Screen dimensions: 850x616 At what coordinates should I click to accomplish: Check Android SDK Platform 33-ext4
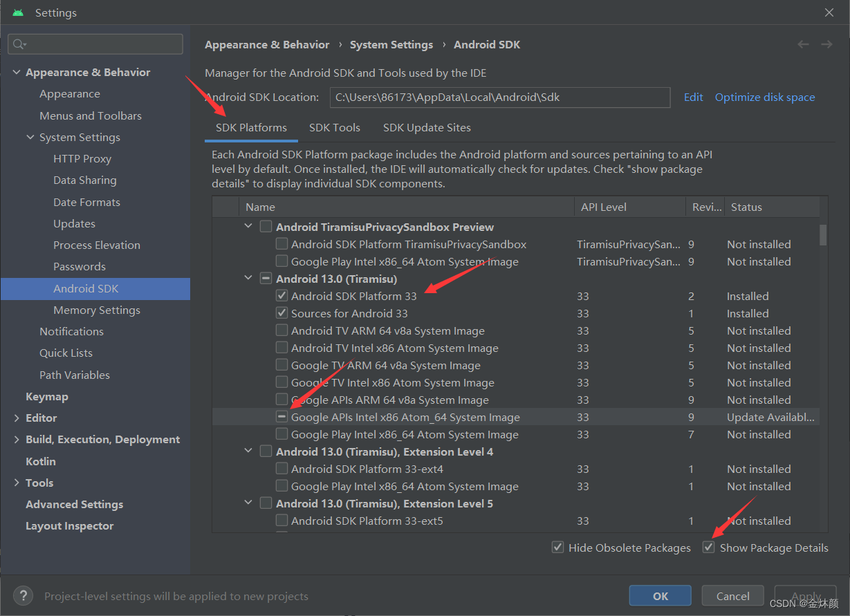tap(282, 469)
